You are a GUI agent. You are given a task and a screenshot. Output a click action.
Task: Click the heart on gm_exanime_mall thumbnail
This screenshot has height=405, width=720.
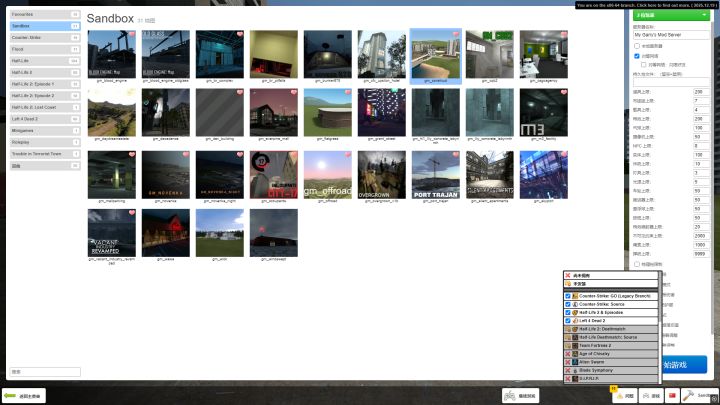pyautogui.click(x=294, y=92)
